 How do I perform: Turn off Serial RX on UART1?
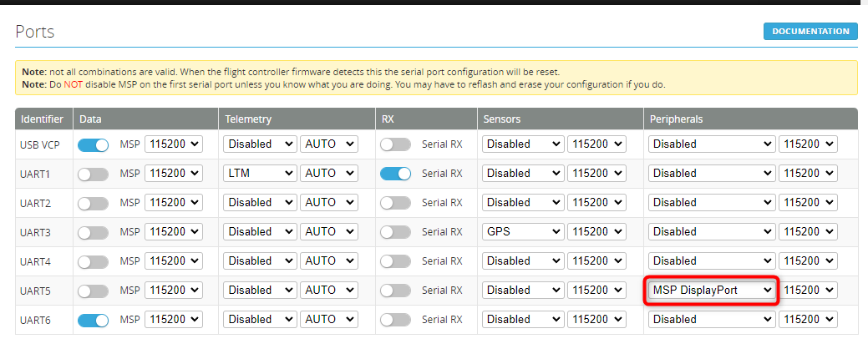pyautogui.click(x=395, y=174)
